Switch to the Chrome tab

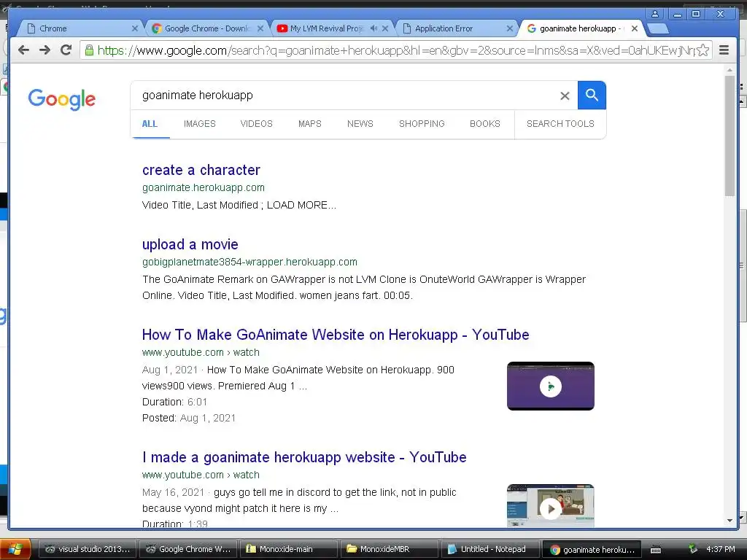pos(79,28)
